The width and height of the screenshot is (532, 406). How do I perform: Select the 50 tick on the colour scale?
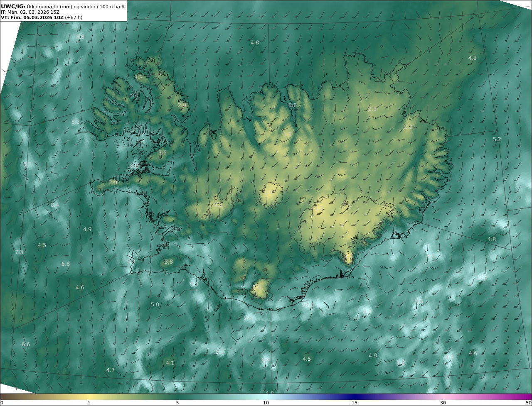529,403
